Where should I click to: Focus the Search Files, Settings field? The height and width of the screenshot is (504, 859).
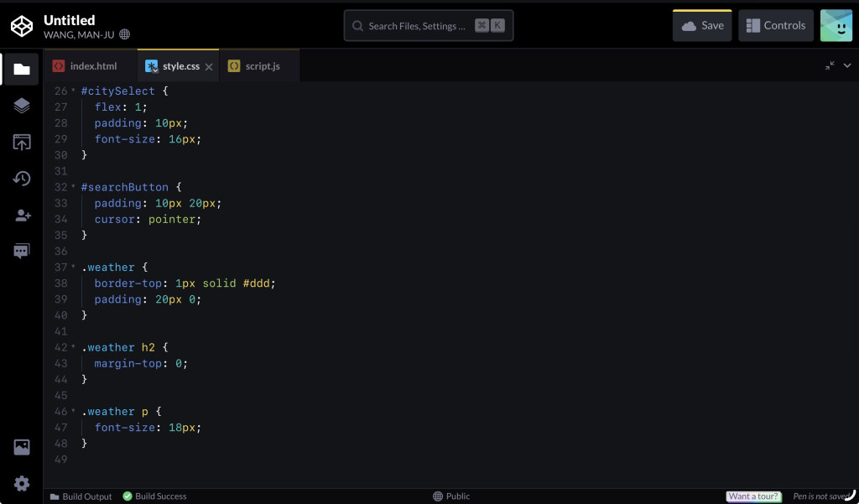429,26
